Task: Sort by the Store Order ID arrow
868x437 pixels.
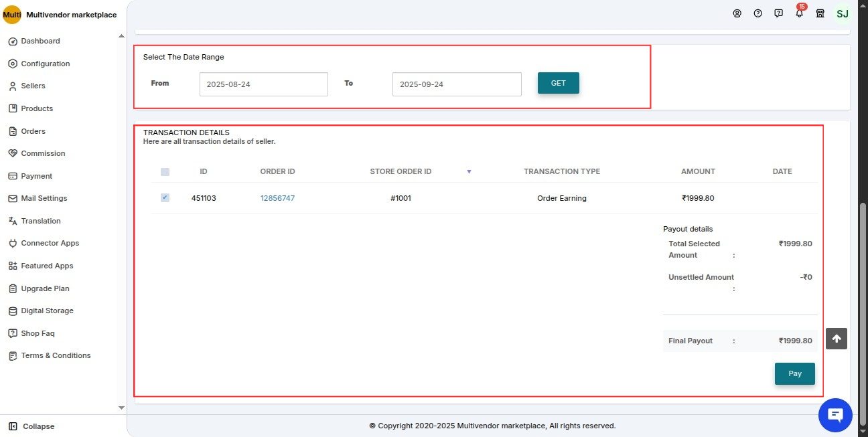Action: [x=469, y=172]
